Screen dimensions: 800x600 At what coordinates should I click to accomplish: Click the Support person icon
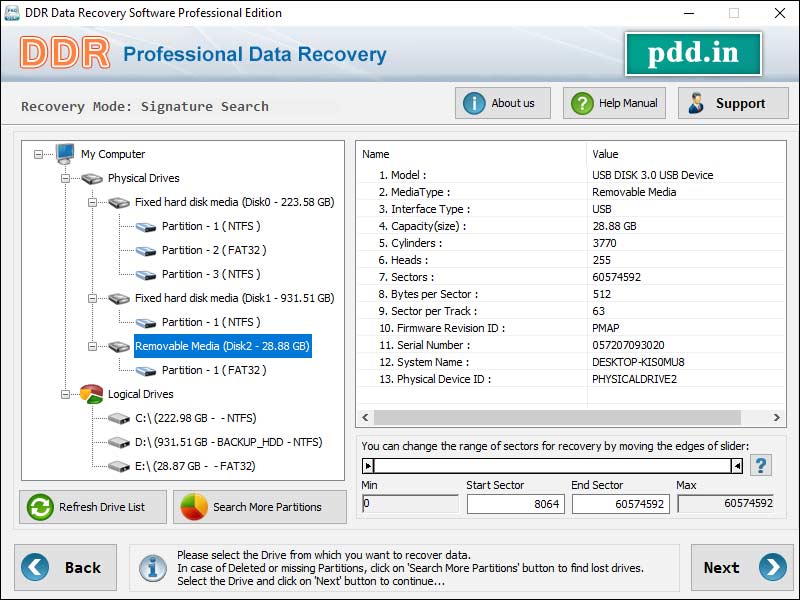click(x=696, y=103)
